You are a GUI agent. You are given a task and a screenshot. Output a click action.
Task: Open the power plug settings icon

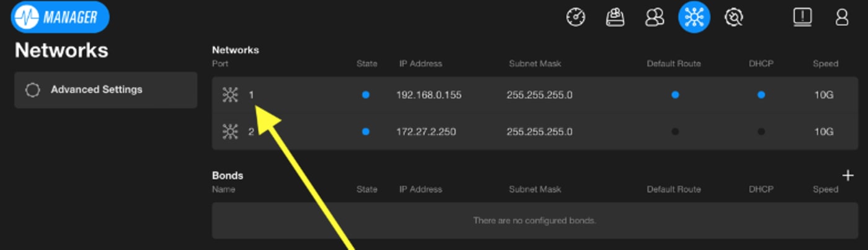click(733, 17)
